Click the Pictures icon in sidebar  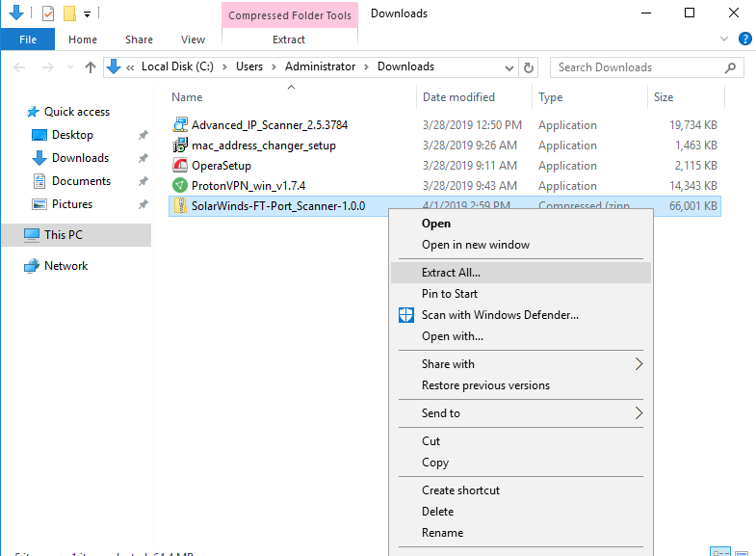39,204
